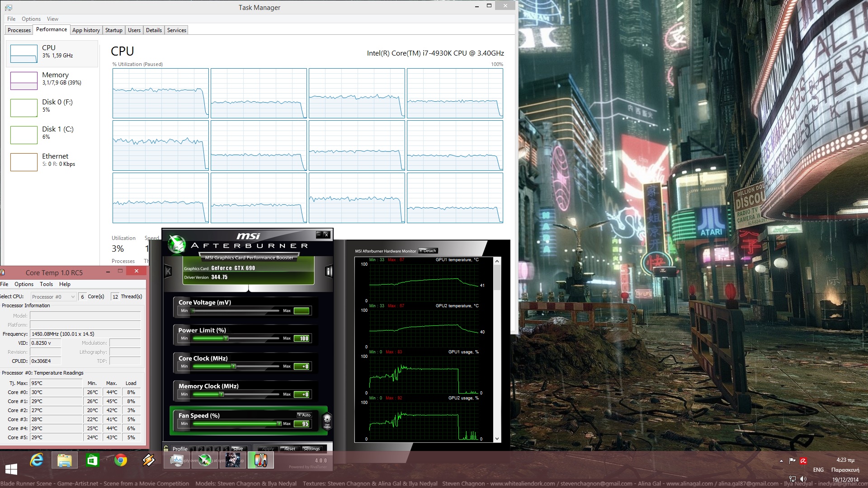Open Core Temp Tools menu
Screen dimensions: 868x488
pos(46,284)
